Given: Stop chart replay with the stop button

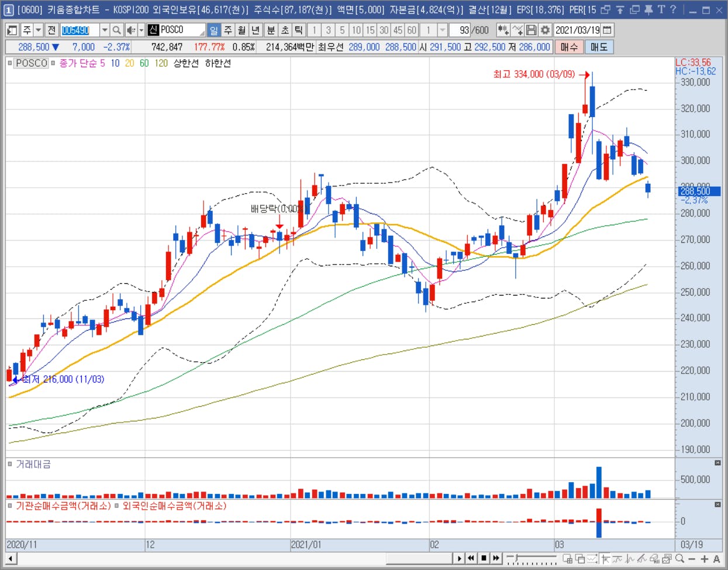Looking at the screenshot, I should pos(484,558).
